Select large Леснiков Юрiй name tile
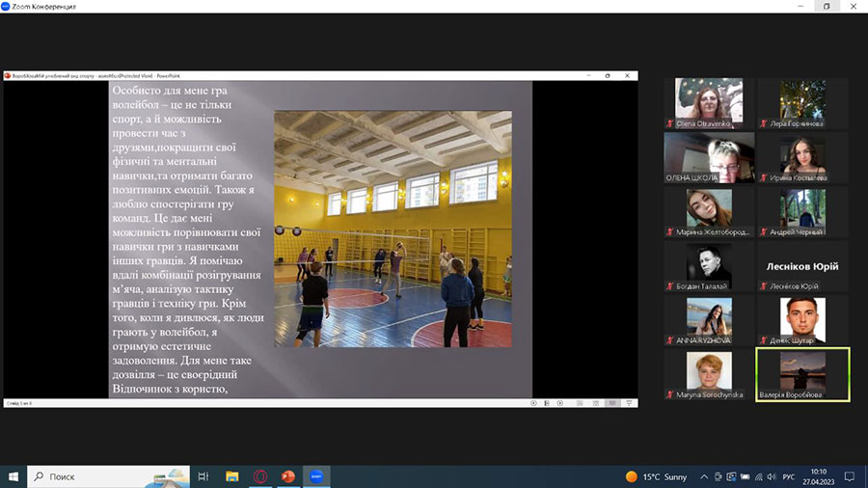This screenshot has height=488, width=868. [x=802, y=265]
